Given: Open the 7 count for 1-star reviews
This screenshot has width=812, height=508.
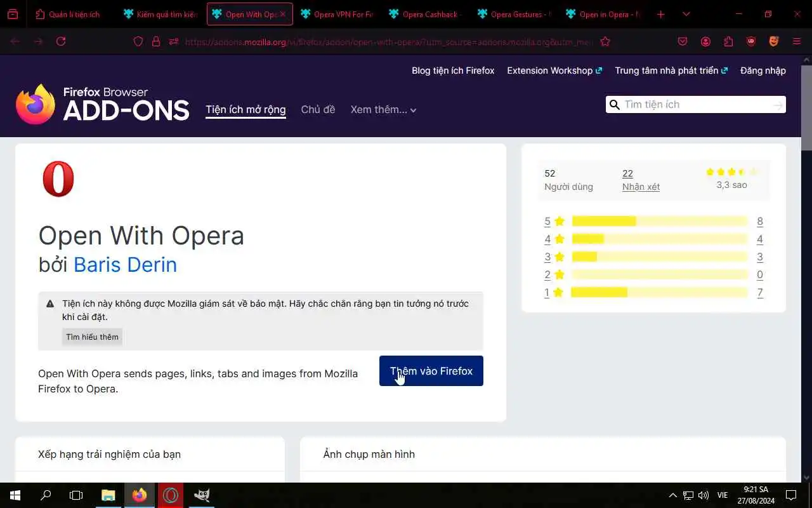Looking at the screenshot, I should click(x=760, y=292).
